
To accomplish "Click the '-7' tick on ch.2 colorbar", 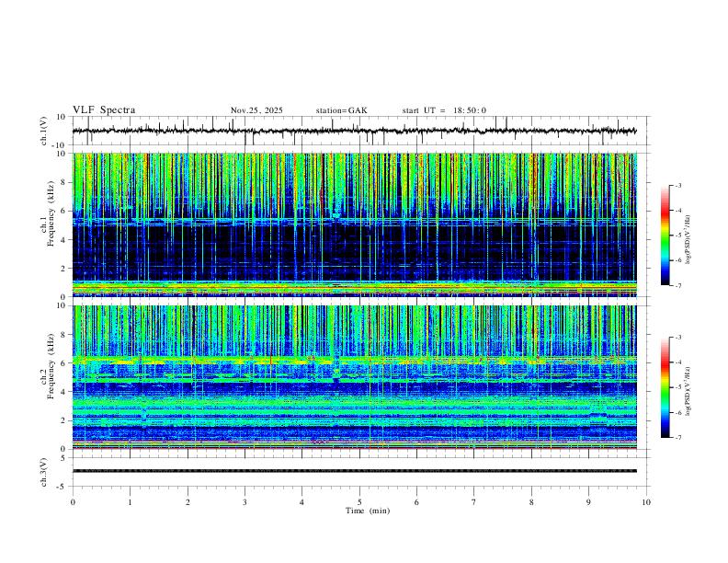I will 677,438.
